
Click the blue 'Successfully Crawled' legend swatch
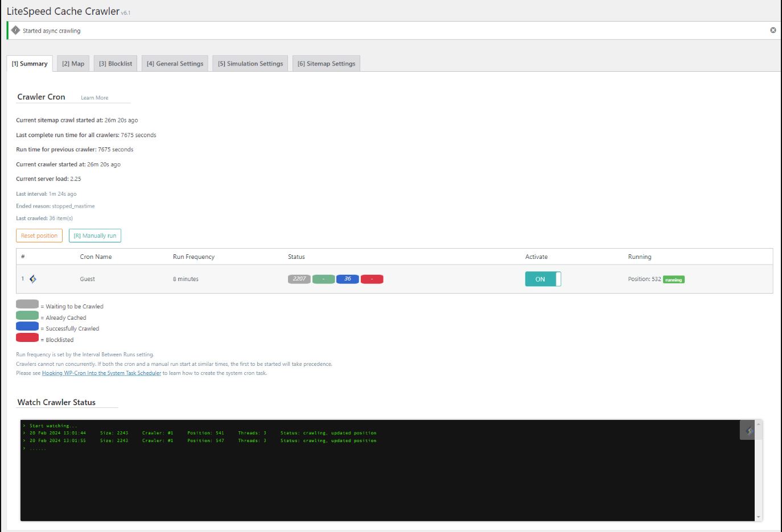pos(27,326)
